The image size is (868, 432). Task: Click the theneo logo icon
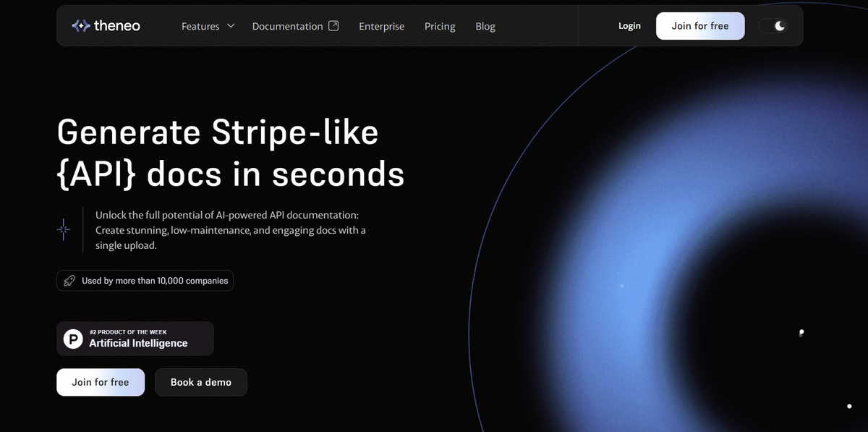pyautogui.click(x=80, y=26)
